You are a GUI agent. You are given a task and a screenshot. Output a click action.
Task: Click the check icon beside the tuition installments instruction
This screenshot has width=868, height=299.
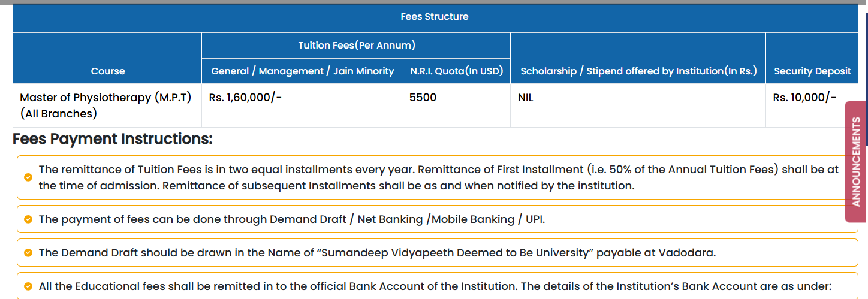coord(28,177)
